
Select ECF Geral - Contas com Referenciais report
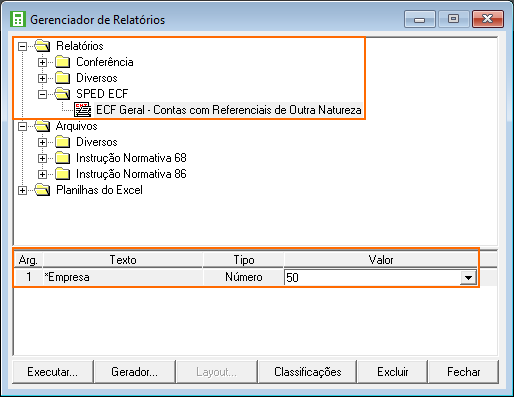tap(229, 110)
